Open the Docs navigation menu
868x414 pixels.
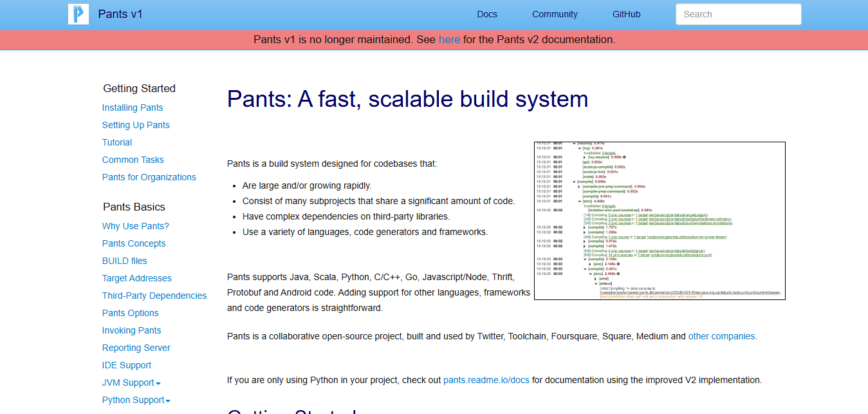point(487,14)
